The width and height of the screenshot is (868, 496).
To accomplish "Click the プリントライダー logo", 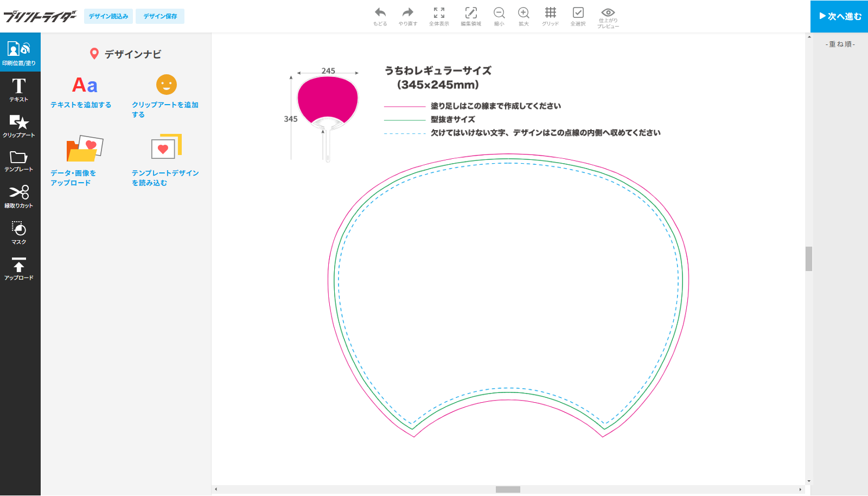I will coord(40,16).
